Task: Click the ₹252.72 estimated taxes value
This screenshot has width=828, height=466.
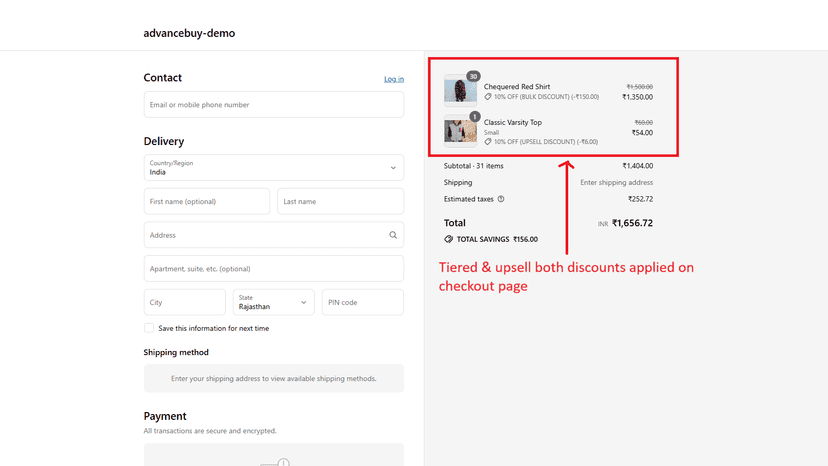Action: pyautogui.click(x=641, y=199)
